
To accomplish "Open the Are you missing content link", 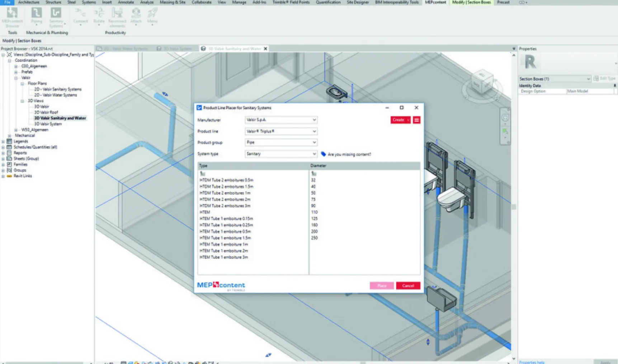I will [x=349, y=154].
